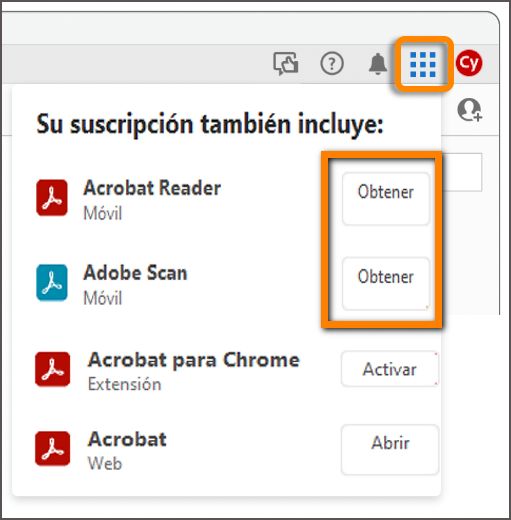
Task: Click the Móvil label under Adobe Scan
Action: (103, 298)
